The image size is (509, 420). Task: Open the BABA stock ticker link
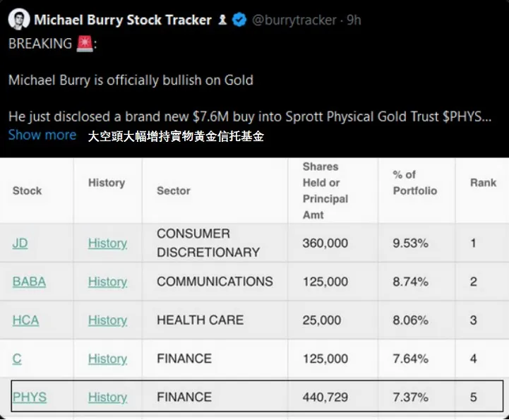[29, 282]
